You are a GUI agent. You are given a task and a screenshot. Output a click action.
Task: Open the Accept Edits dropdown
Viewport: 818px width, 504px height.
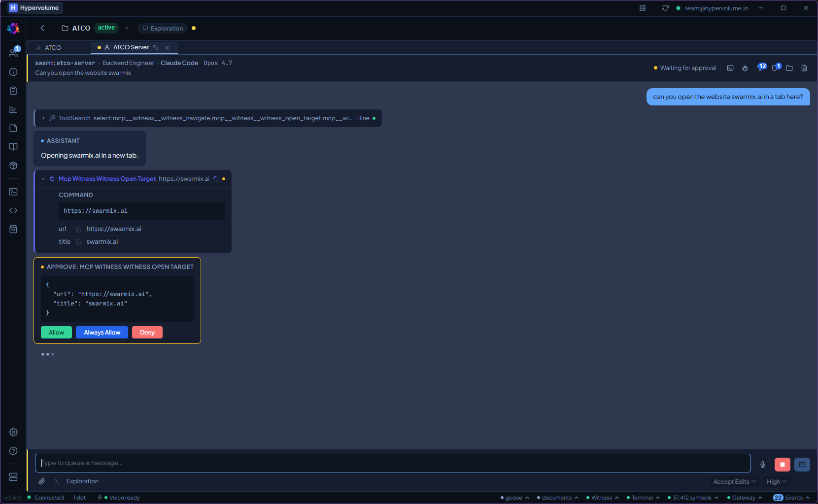point(734,482)
